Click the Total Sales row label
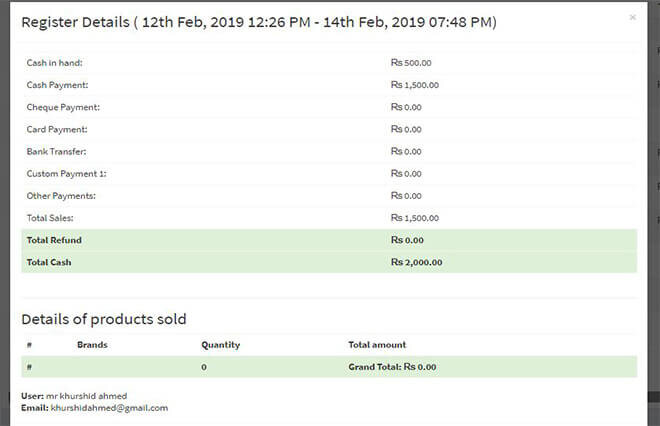 (50, 217)
